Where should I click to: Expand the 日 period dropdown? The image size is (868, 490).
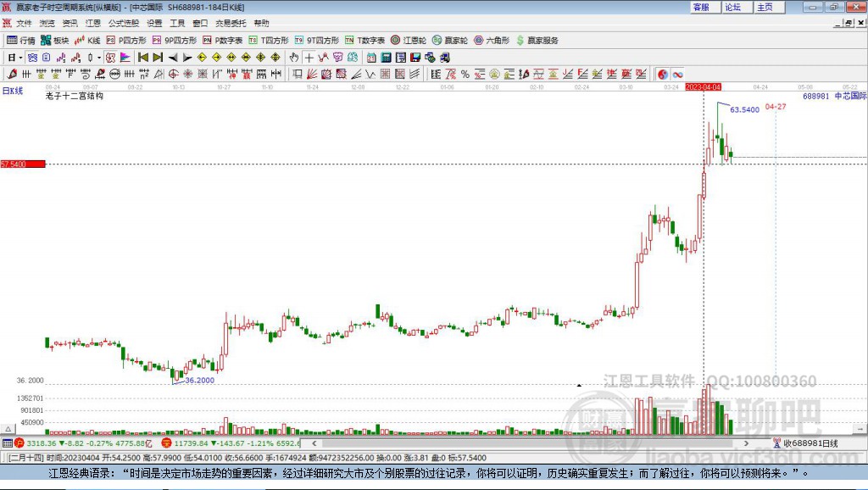point(20,58)
